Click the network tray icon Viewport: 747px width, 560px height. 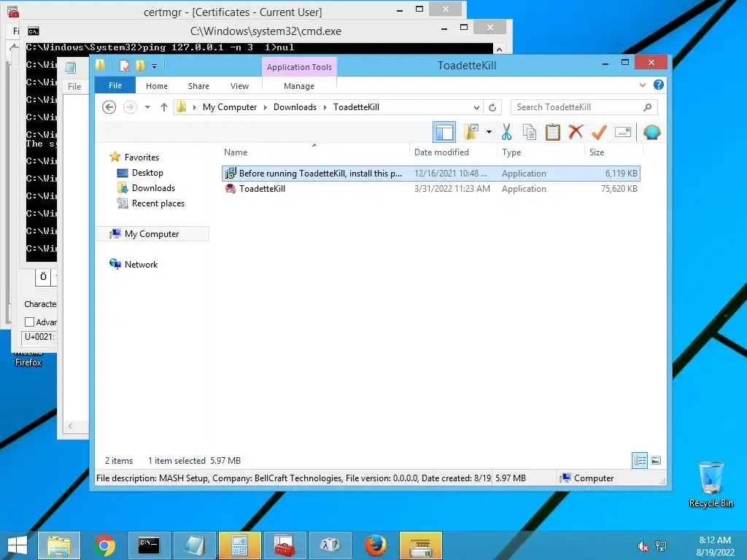[661, 546]
